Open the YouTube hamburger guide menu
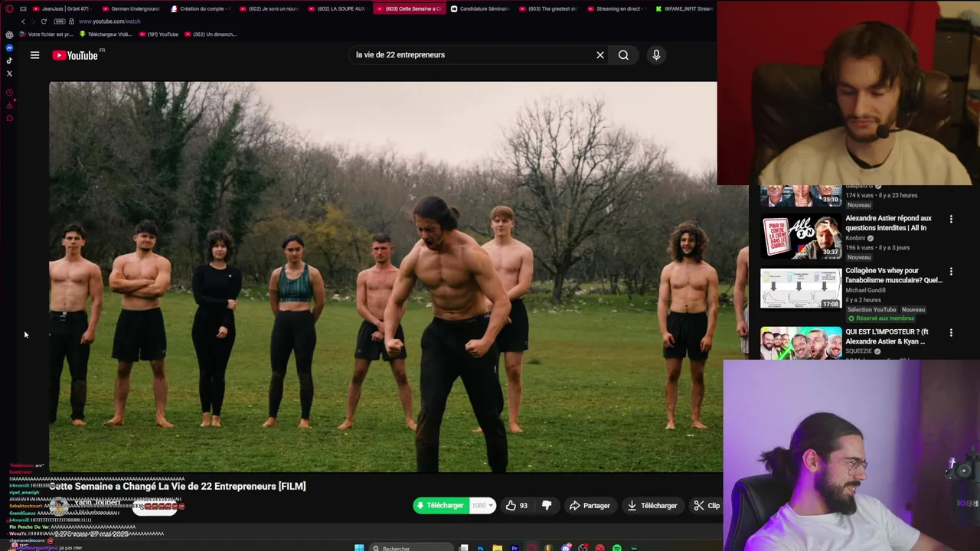The image size is (980, 551). 34,55
